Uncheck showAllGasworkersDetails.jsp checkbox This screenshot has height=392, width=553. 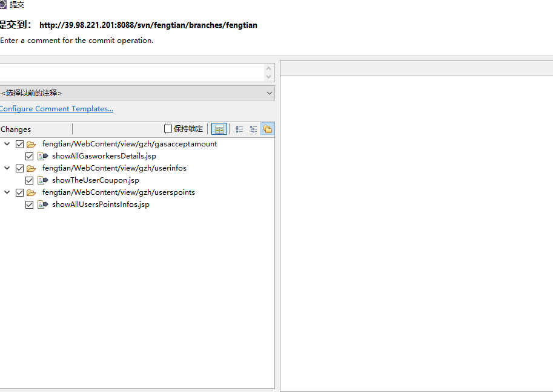29,156
